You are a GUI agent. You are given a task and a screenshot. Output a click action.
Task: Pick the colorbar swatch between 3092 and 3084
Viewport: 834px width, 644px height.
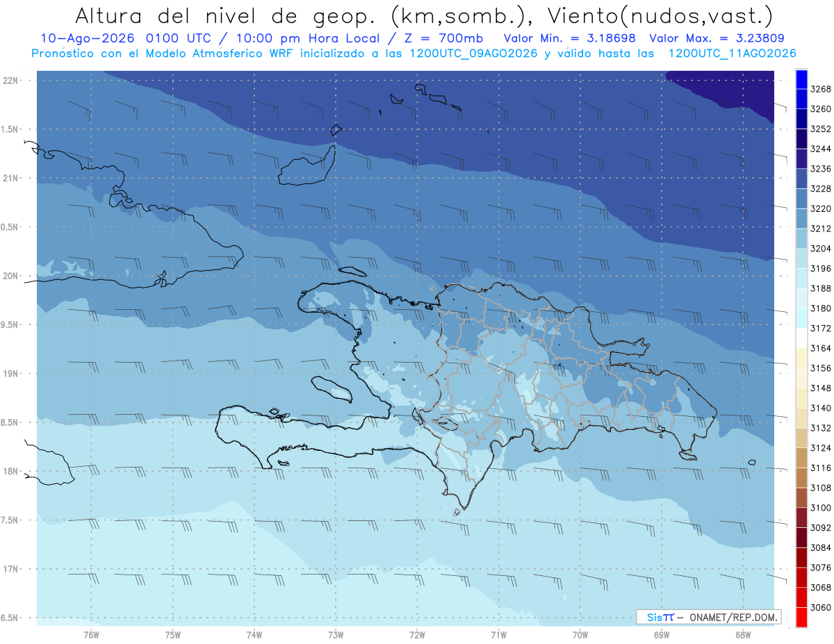pyautogui.click(x=801, y=538)
